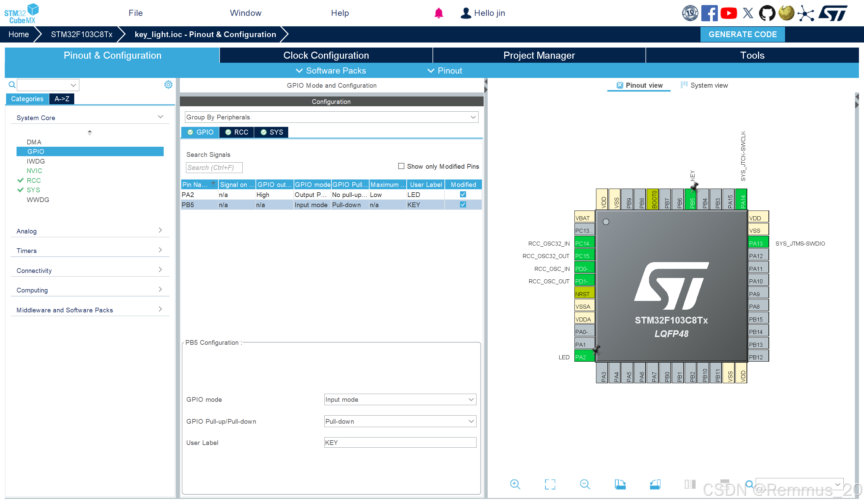The height and width of the screenshot is (504, 864).
Task: Open the Window menu
Action: [245, 13]
